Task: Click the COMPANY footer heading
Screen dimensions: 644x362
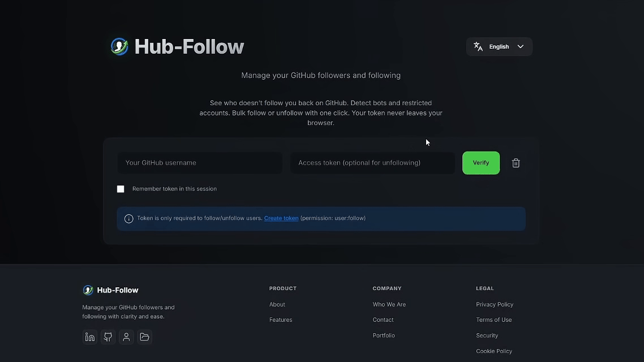Action: pos(387,288)
